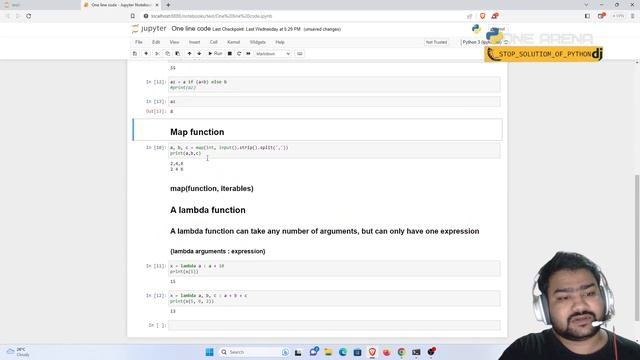This screenshot has width=640, height=360.
Task: Open File Explorer from taskbar
Action: (328, 352)
